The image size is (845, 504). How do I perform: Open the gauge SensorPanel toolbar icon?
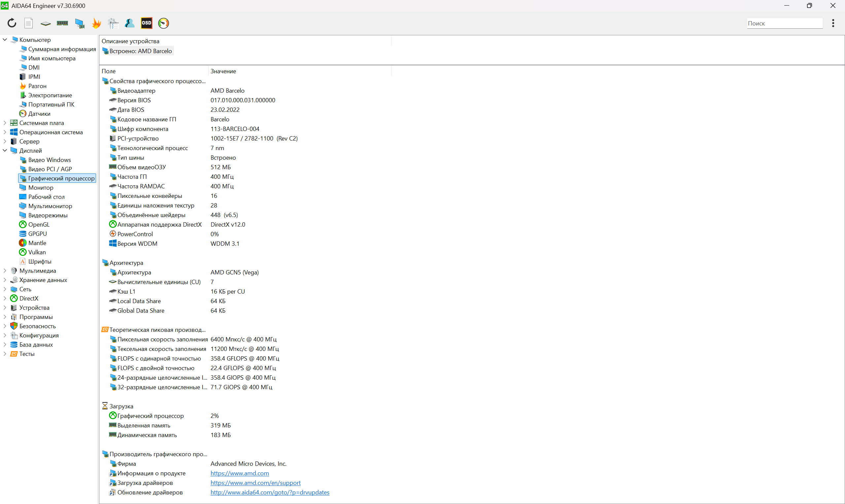pyautogui.click(x=163, y=23)
